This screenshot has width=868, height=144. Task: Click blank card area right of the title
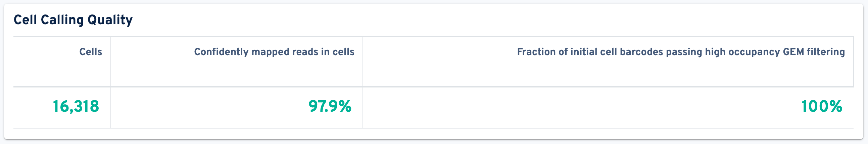point(472,20)
